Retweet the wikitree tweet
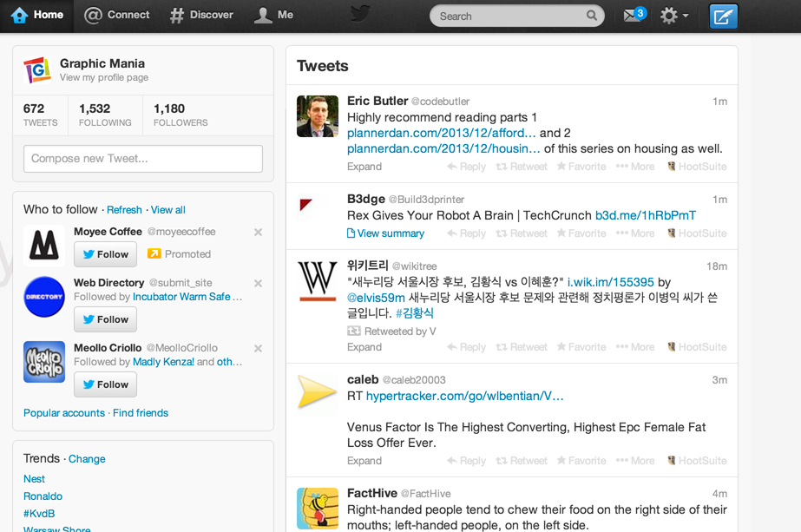Image resolution: width=801 pixels, height=532 pixels. pos(522,347)
